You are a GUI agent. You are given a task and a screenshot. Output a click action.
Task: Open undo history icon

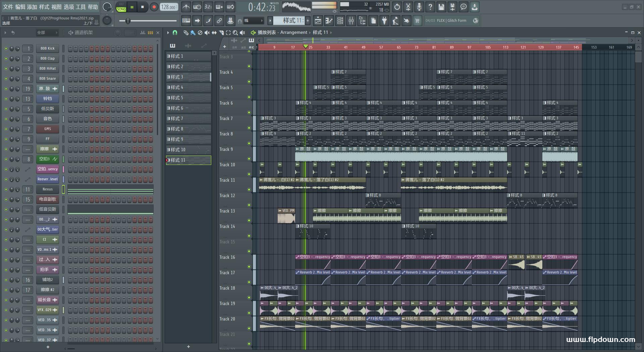(x=397, y=7)
